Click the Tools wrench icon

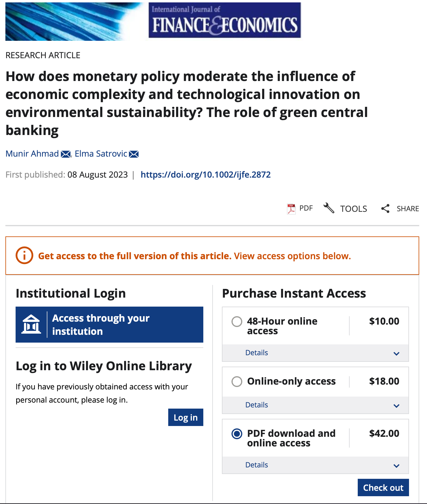tap(329, 208)
